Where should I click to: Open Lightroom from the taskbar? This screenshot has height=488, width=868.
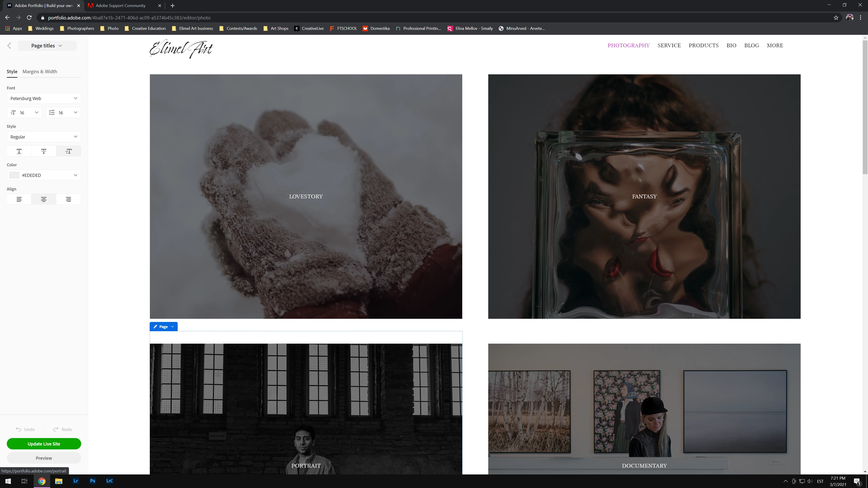75,481
